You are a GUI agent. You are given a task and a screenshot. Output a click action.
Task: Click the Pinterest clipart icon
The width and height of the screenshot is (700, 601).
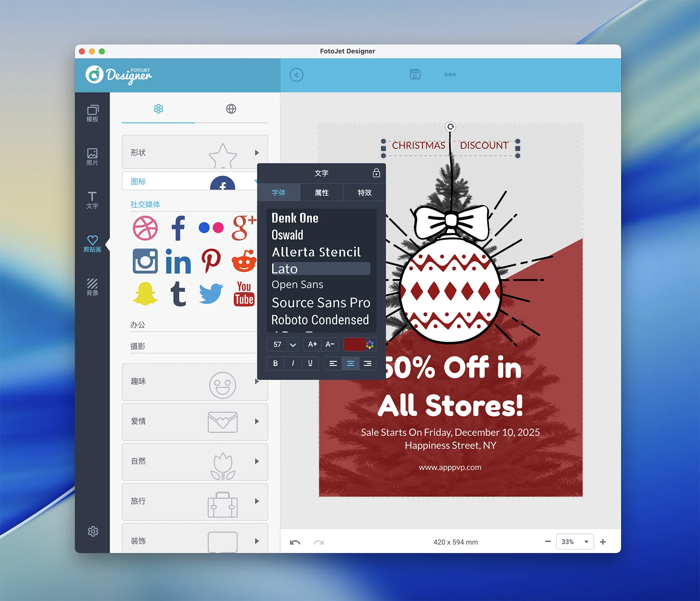click(211, 261)
